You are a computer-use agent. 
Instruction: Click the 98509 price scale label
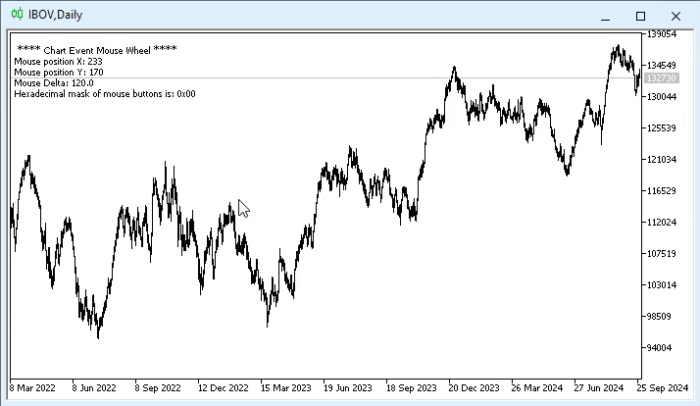click(659, 316)
